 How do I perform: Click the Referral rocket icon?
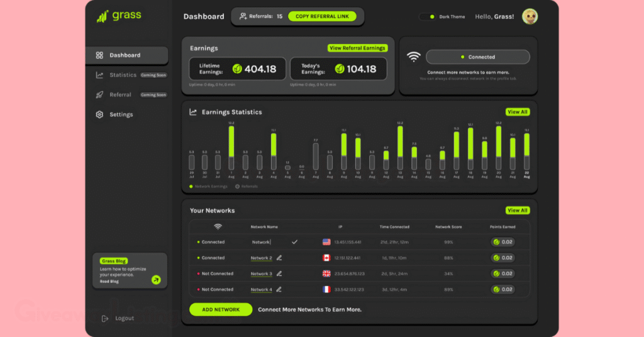coord(99,95)
